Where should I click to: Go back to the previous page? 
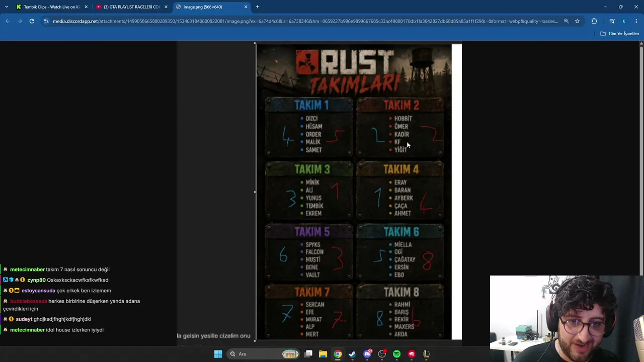[8, 21]
